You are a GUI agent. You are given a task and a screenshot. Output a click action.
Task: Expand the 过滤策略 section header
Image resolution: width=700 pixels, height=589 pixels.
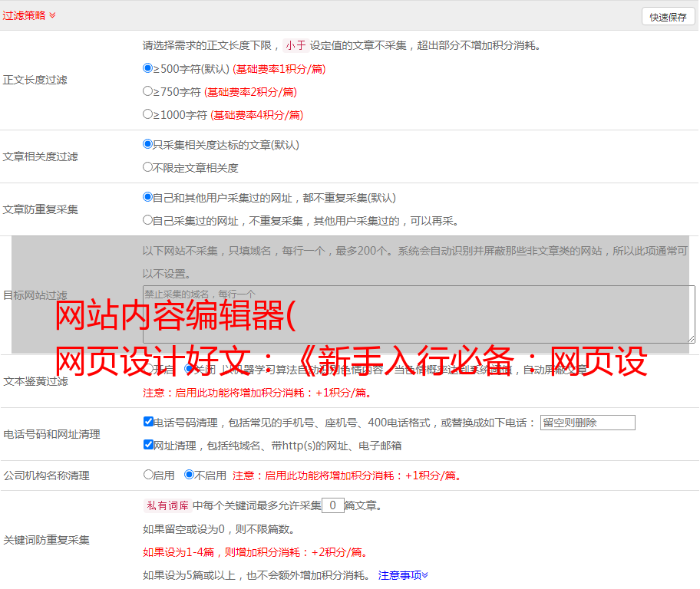click(x=29, y=15)
